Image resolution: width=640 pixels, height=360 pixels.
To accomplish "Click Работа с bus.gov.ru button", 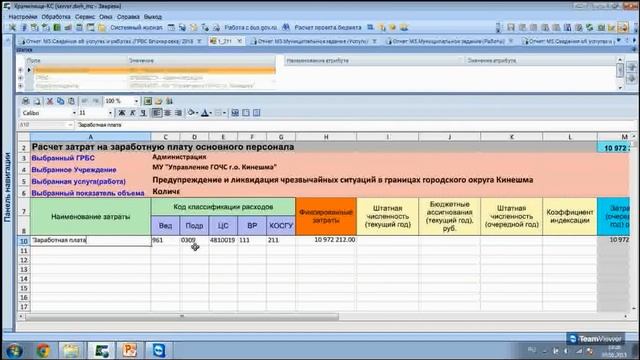I will pyautogui.click(x=251, y=28).
